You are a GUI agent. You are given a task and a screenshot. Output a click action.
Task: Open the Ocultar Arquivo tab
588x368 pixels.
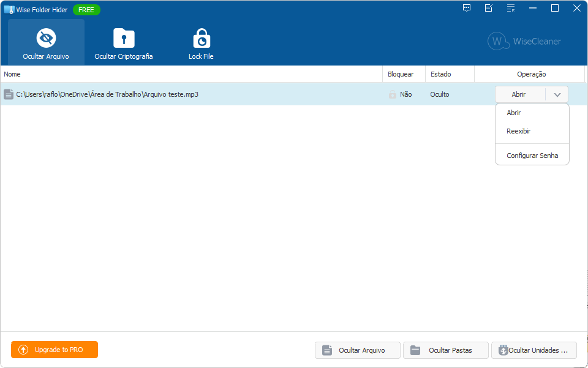point(46,42)
